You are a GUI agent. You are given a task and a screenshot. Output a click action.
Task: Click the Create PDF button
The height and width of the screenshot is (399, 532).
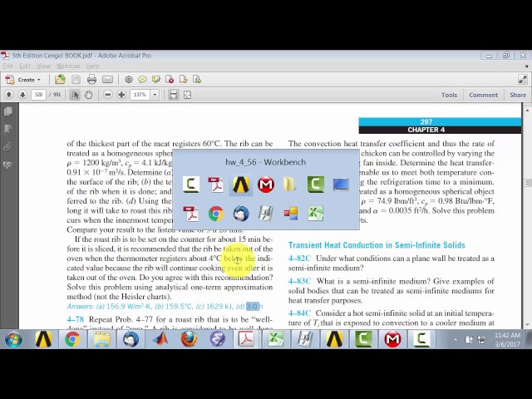click(x=22, y=80)
